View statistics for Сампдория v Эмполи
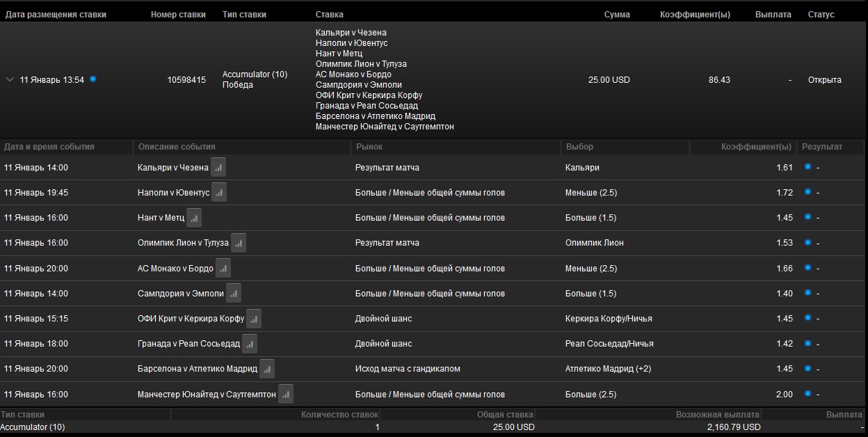Viewport: 868px width, 437px height. pos(234,294)
